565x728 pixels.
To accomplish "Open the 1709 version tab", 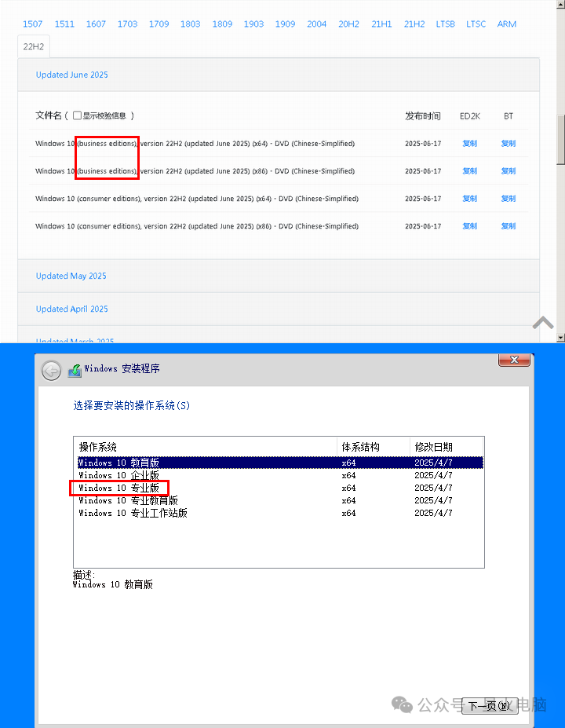I will 159,24.
